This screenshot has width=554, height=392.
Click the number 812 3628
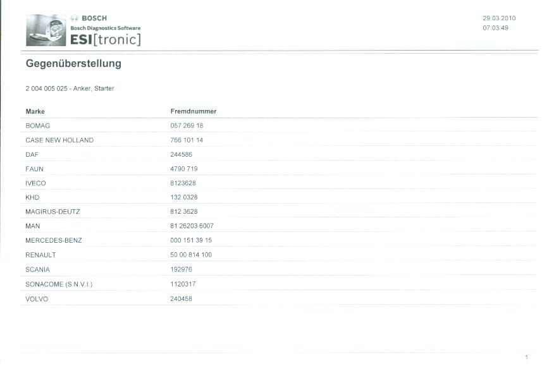184,212
